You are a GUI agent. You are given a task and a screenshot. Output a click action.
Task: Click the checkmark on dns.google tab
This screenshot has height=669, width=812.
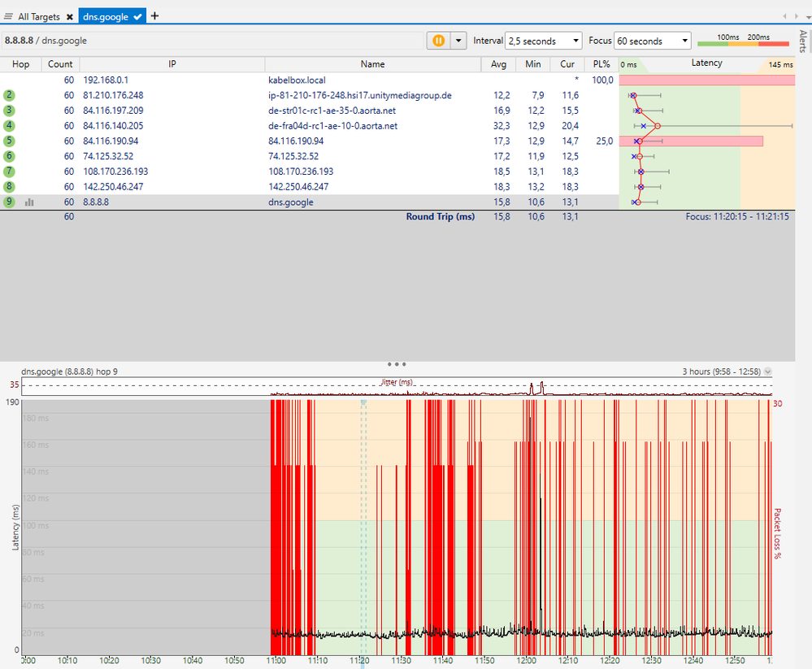pyautogui.click(x=139, y=16)
